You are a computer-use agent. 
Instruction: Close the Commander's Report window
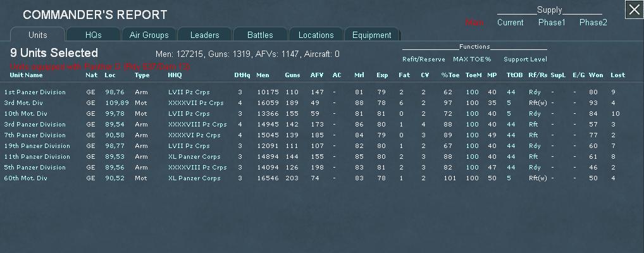pos(634,9)
